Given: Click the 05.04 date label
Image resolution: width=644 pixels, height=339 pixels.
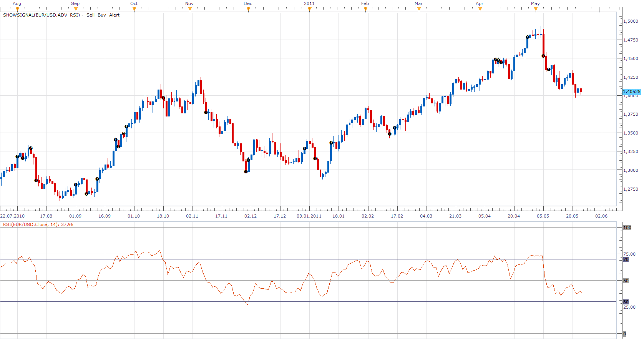Looking at the screenshot, I should [x=485, y=216].
